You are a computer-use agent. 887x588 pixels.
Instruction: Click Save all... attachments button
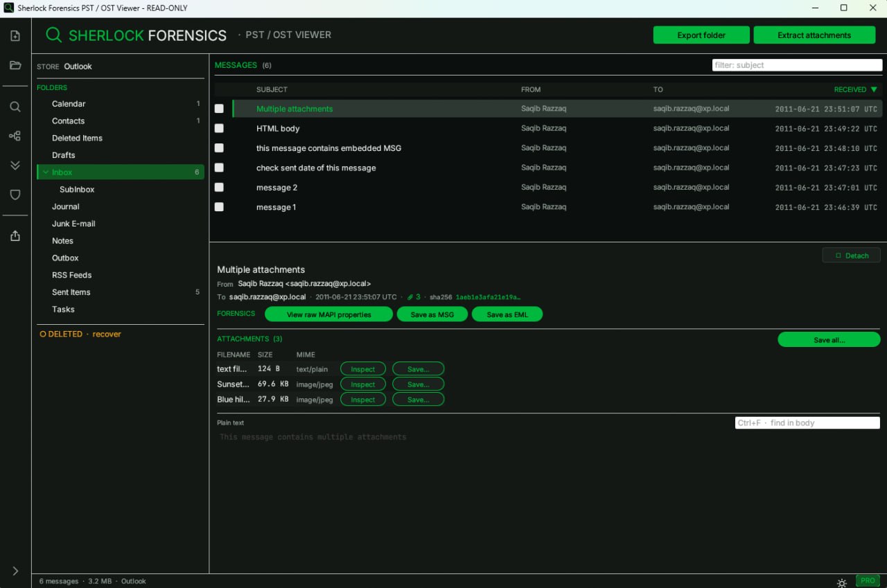click(x=829, y=340)
